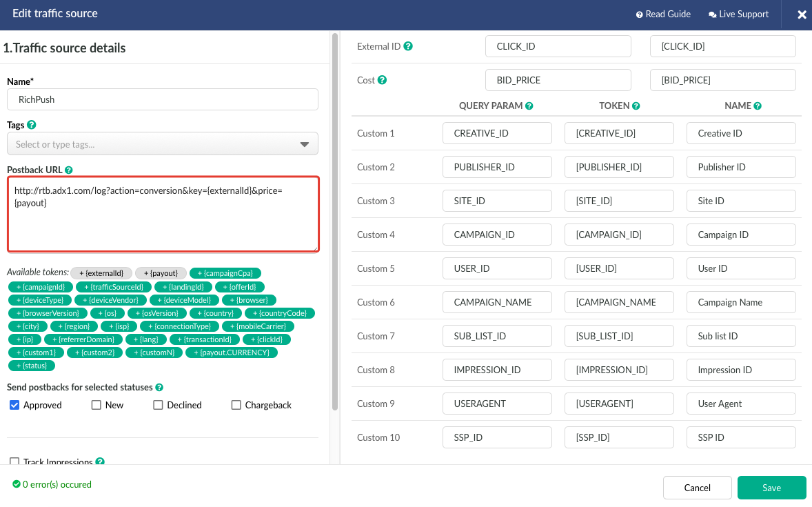Add the {campaignCpa} token
Image resolution: width=812 pixels, height=507 pixels.
click(x=225, y=273)
